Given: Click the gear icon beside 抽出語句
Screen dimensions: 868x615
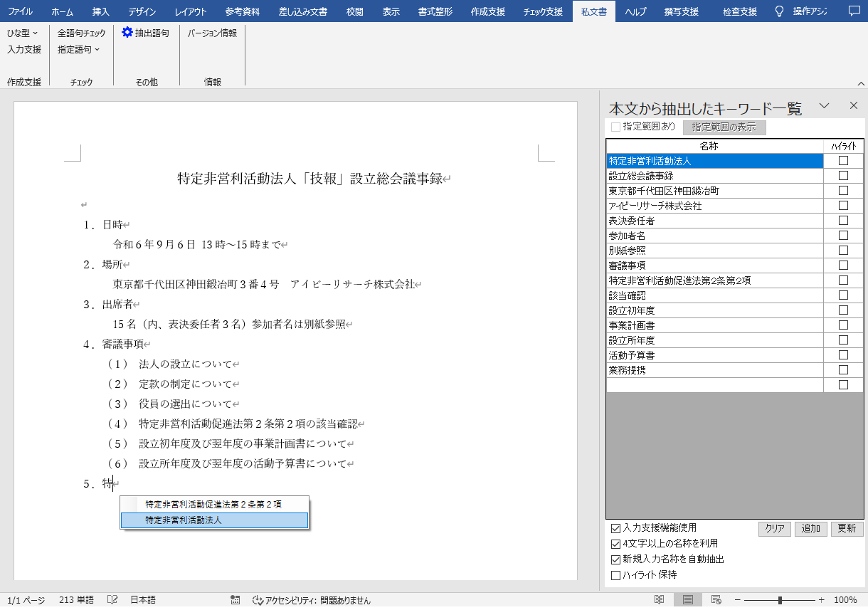Looking at the screenshot, I should point(127,32).
